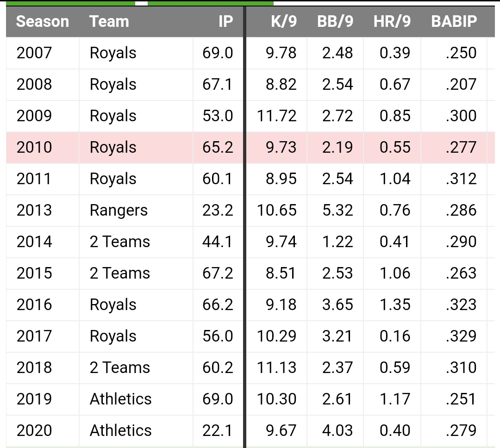The width and height of the screenshot is (500, 448).
Task: Select the 2015 season row label
Action: (x=34, y=274)
